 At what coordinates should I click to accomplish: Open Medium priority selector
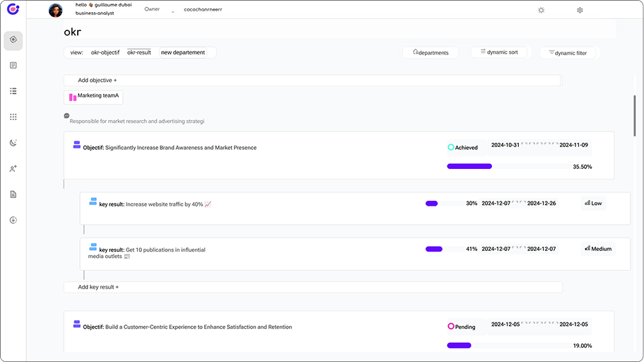coord(598,249)
